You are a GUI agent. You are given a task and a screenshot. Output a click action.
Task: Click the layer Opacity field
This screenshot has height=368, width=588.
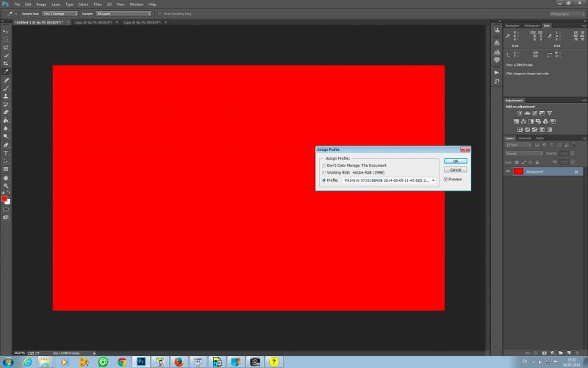pos(564,154)
